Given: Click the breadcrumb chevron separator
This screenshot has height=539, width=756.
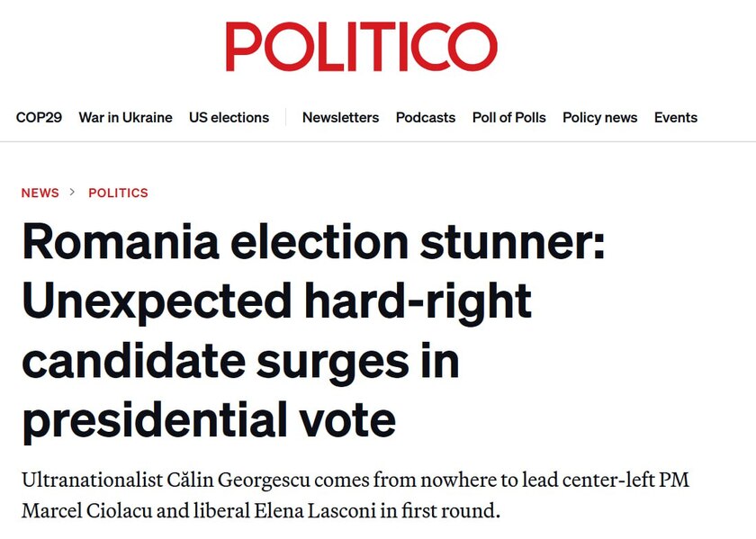Looking at the screenshot, I should click(72, 192).
